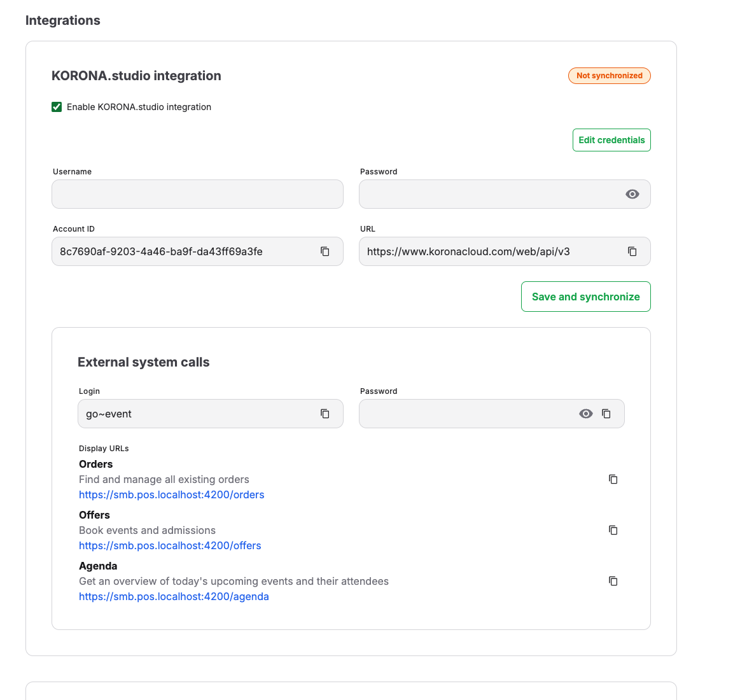Image resolution: width=733 pixels, height=700 pixels.
Task: Copy the Agenda display URL
Action: [x=613, y=581]
